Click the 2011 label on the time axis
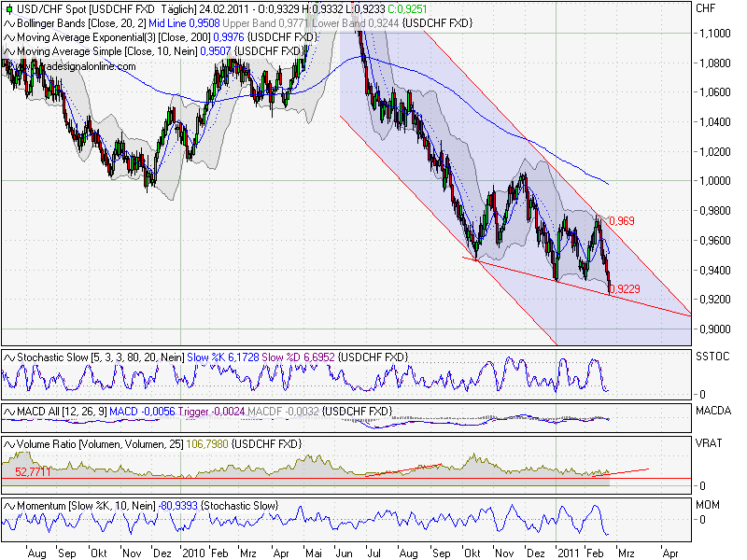The height and width of the screenshot is (560, 747). [569, 553]
